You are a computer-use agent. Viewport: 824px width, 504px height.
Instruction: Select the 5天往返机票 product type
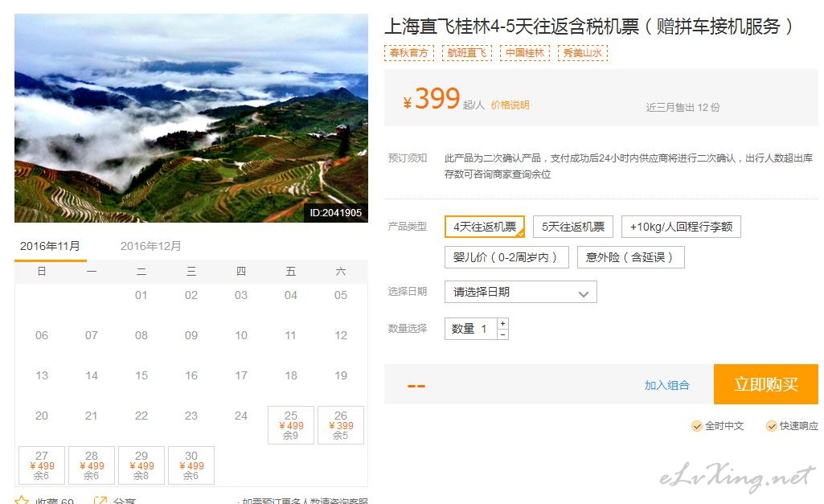pyautogui.click(x=573, y=227)
